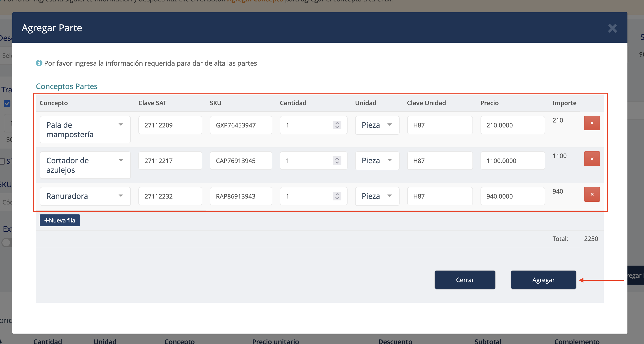Delete the Cortador de azulejos row
Viewport: 644px width, 344px height.
point(592,159)
